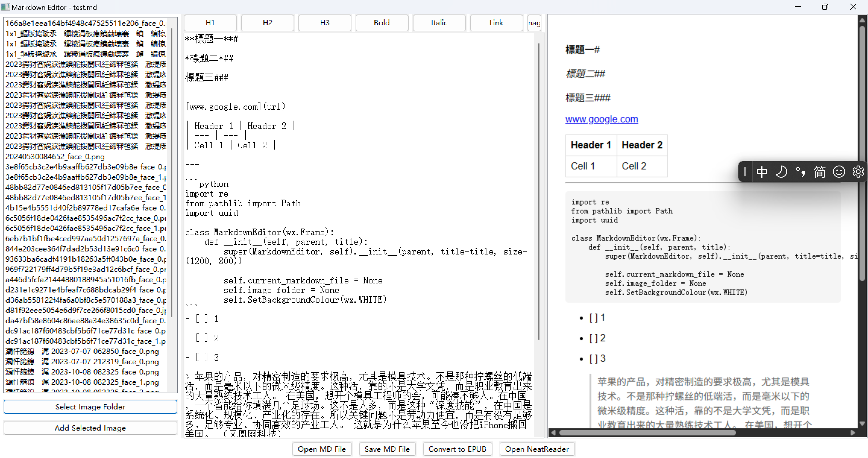The image size is (868, 458).
Task: Click Convert to EPUB button
Action: pyautogui.click(x=457, y=449)
